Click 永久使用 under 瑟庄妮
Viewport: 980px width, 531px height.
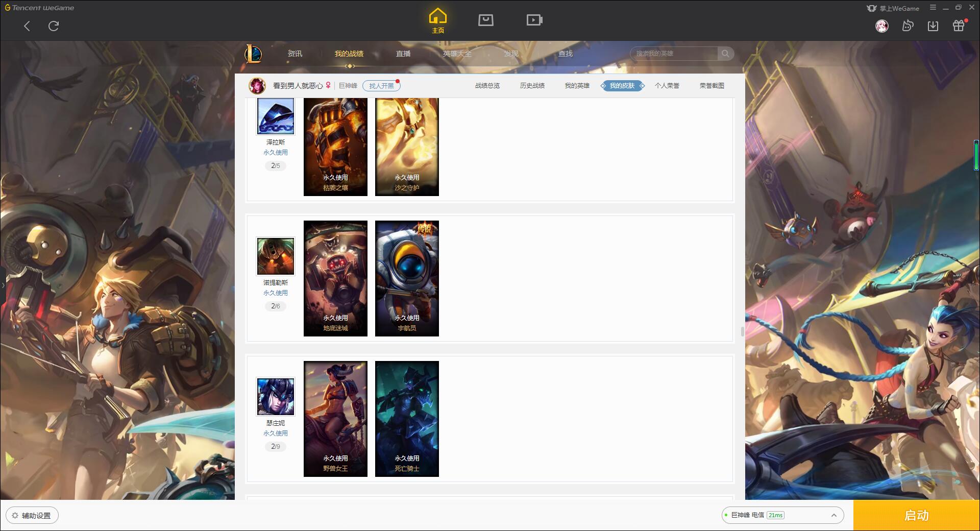point(276,433)
